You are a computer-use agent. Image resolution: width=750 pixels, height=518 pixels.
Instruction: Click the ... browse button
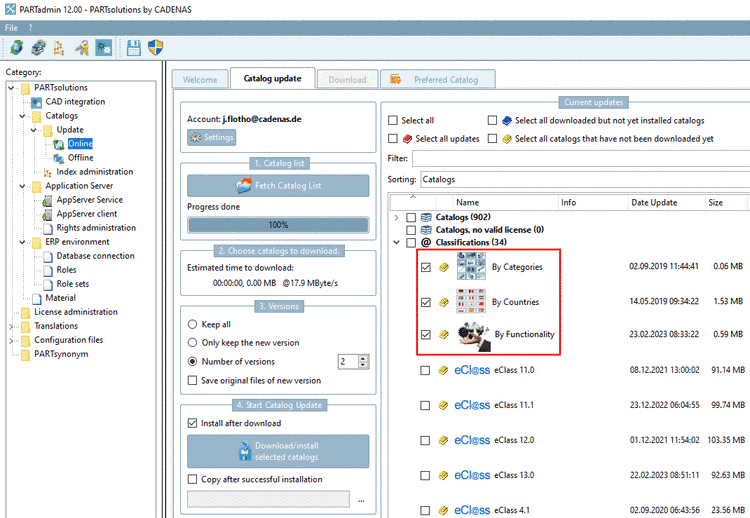[361, 499]
